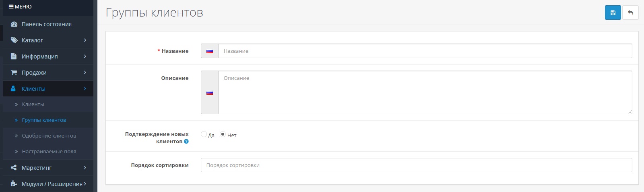644x192 pixels.
Task: Select the Нет radio button
Action: click(x=223, y=134)
